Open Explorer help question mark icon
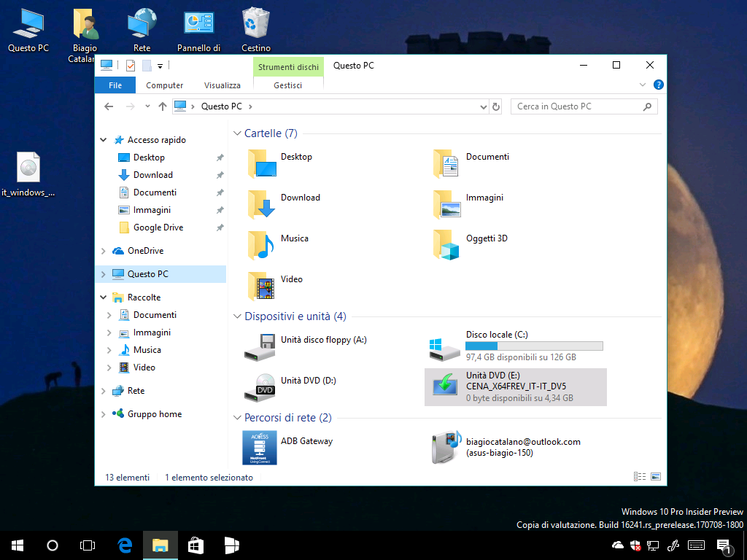The image size is (747, 560). pos(659,85)
